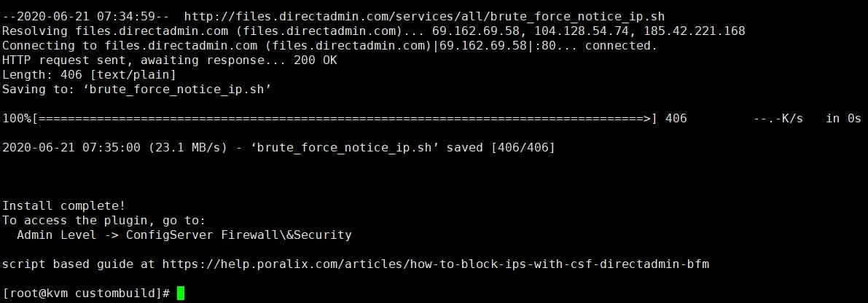Click the [root@kvm custombuild]# shell prompt
Image resolution: width=868 pixels, height=303 pixels.
[86, 293]
